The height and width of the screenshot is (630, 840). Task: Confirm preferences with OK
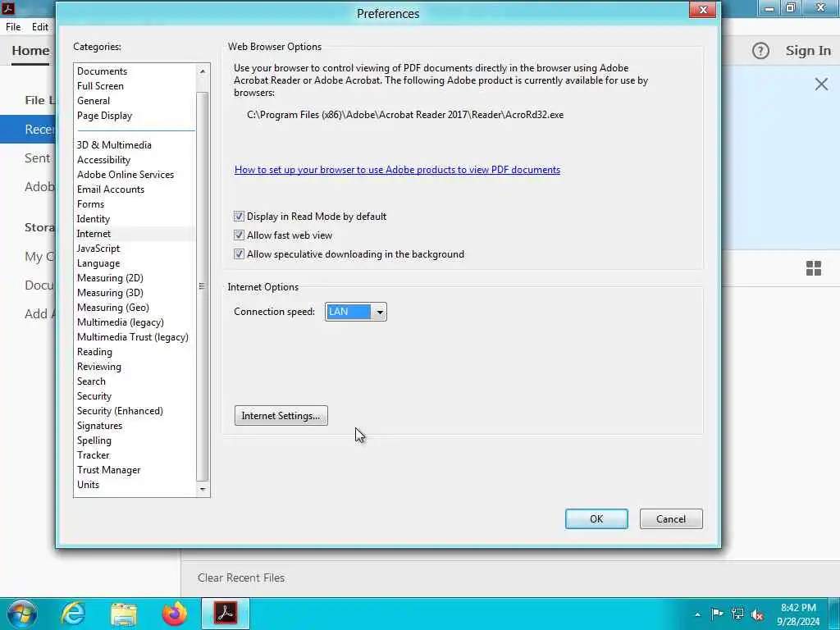coord(596,518)
